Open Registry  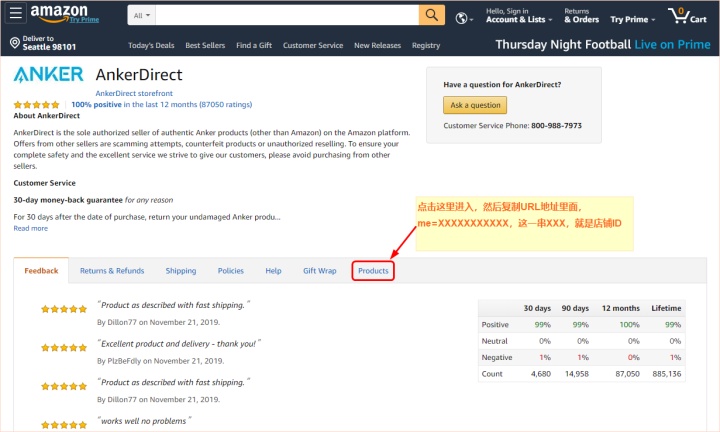pos(426,45)
